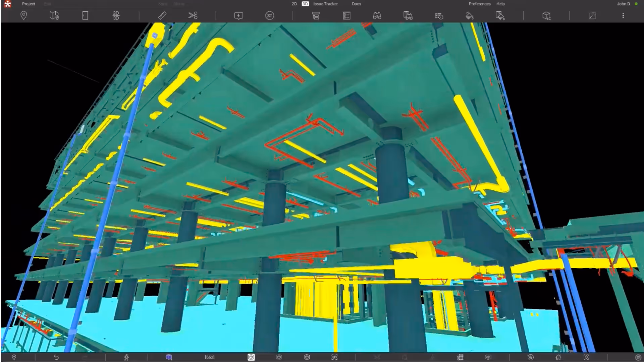Click the home view icon in bottom bar
The width and height of the screenshot is (644, 362).
click(x=558, y=357)
